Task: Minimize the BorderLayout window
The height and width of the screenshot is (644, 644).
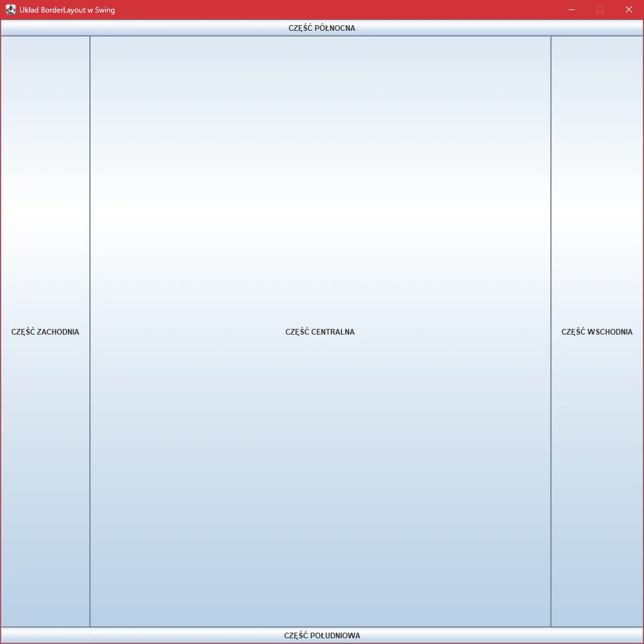Action: pos(572,9)
